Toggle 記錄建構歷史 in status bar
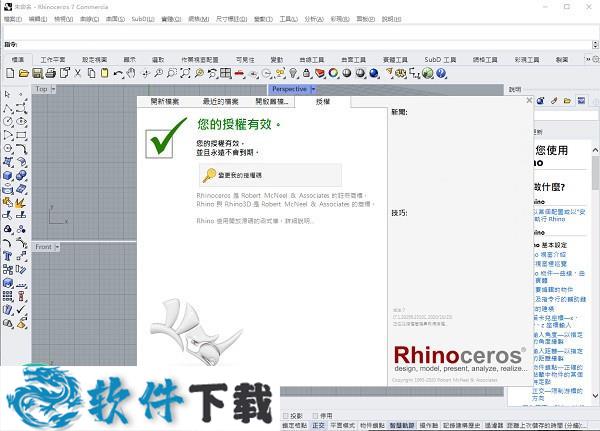Viewport: 600px width, 431px height. click(461, 425)
